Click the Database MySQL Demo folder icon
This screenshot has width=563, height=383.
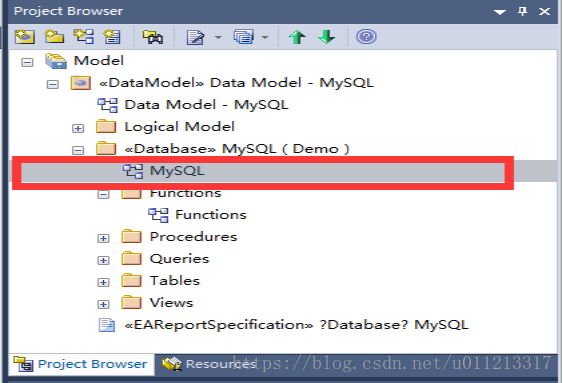click(x=106, y=148)
